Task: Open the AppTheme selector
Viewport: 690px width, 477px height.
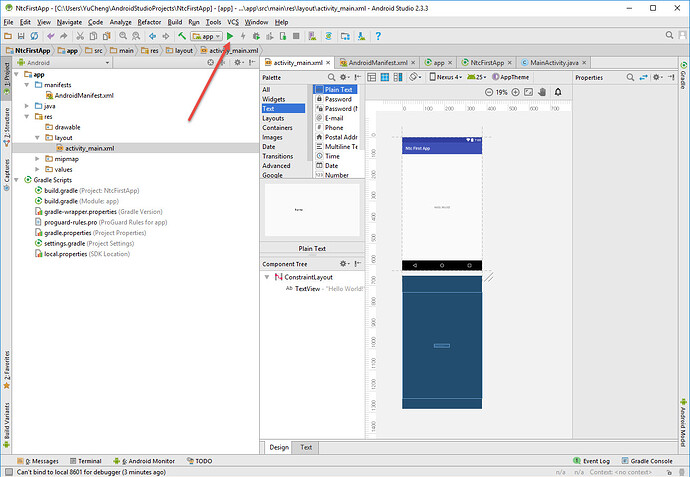Action: (510, 77)
